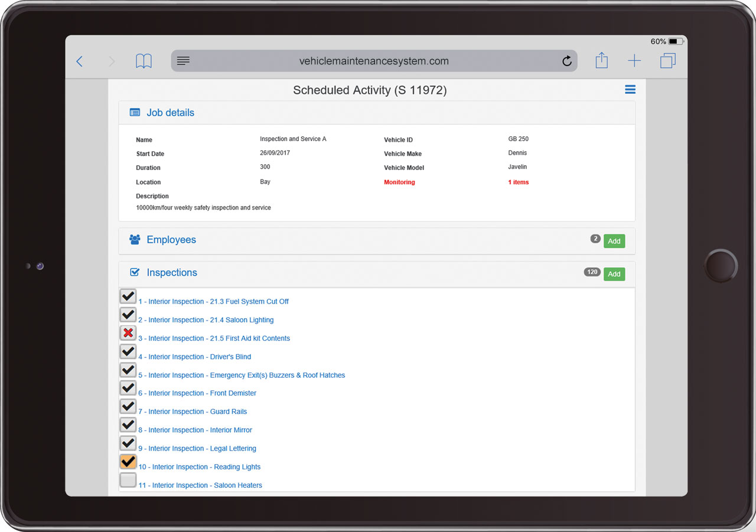Image resolution: width=756 pixels, height=532 pixels.
Task: Click the employees count badge 2
Action: click(x=595, y=239)
